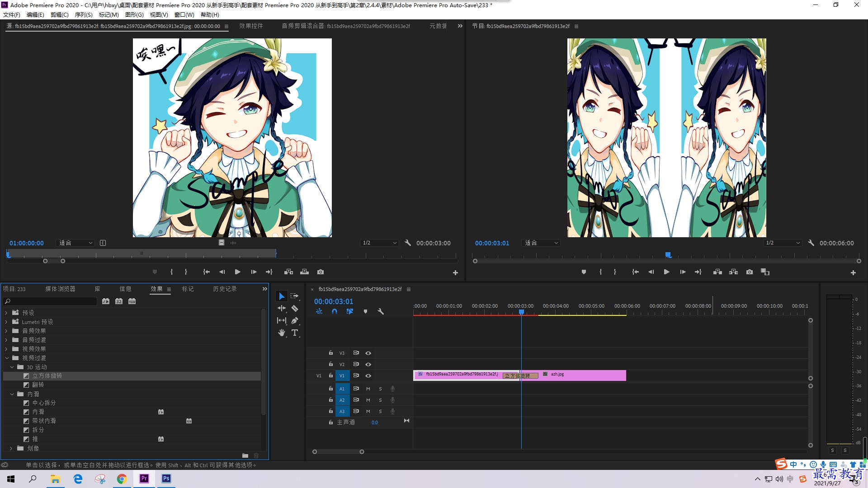Click Insert button in source monitor

coord(288,272)
